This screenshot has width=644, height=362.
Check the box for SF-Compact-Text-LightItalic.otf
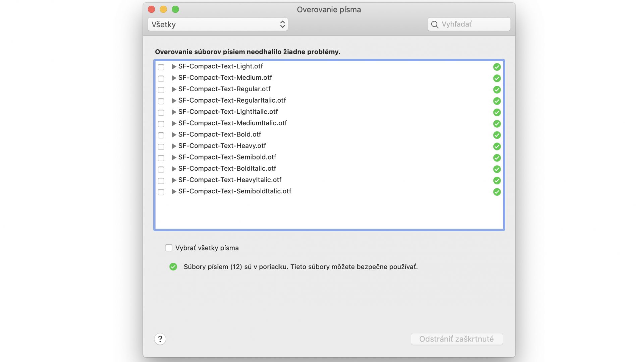coord(161,113)
